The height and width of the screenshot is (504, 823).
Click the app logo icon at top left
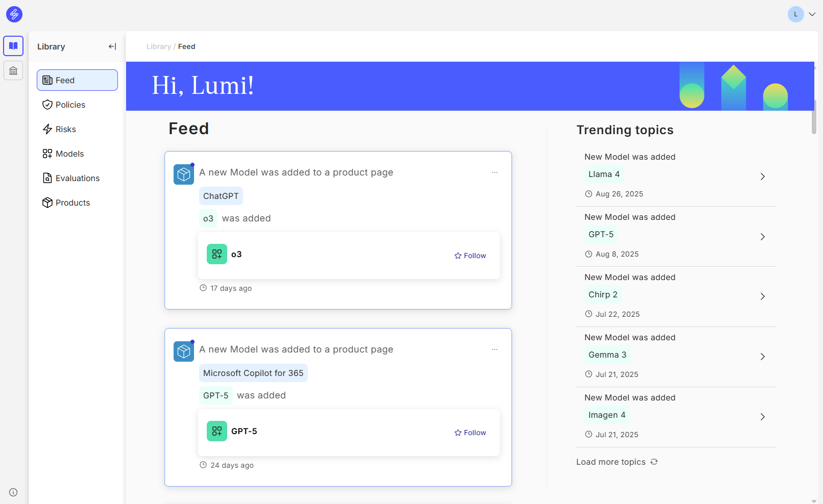pyautogui.click(x=14, y=14)
